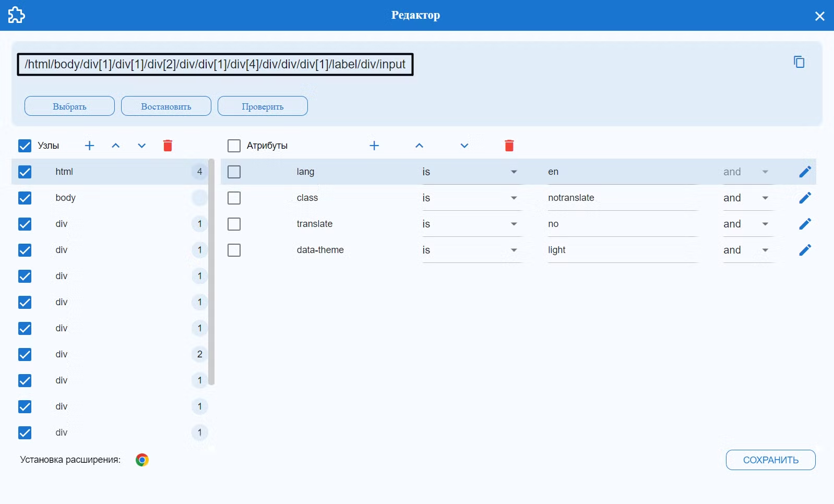834x504 pixels.
Task: Open Chrome extension installation icon
Action: [142, 460]
